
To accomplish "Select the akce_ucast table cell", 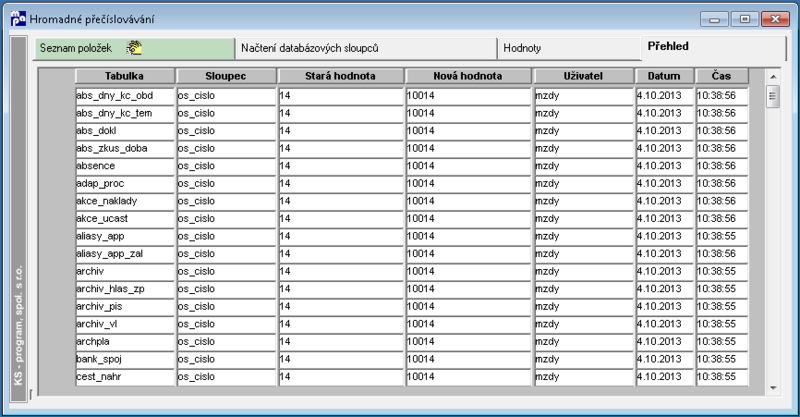I will point(125,219).
